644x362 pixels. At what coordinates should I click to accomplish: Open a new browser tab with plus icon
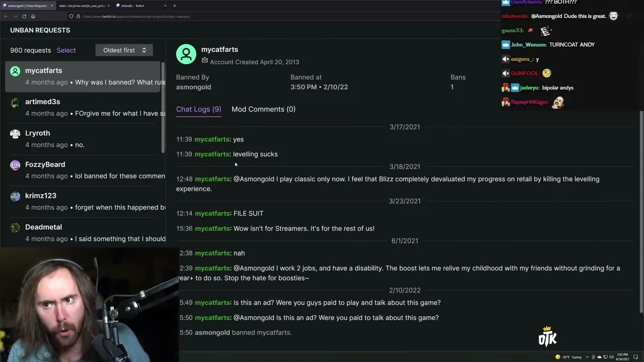175,6
